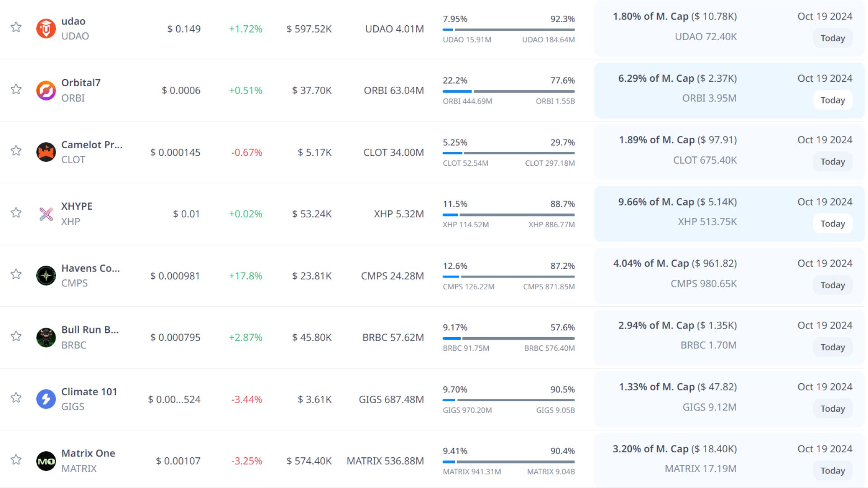Select the Camelot 1.89% of M. Cap cell
The height and width of the screenshot is (488, 868).
pyautogui.click(x=677, y=140)
